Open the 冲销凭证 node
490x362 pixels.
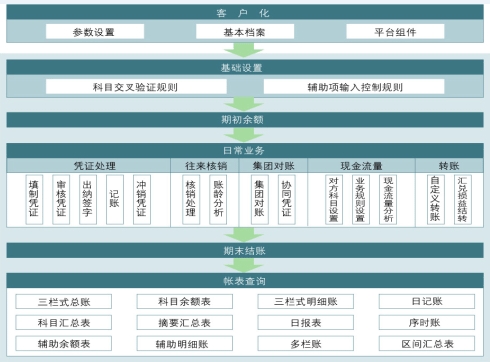[x=142, y=199]
